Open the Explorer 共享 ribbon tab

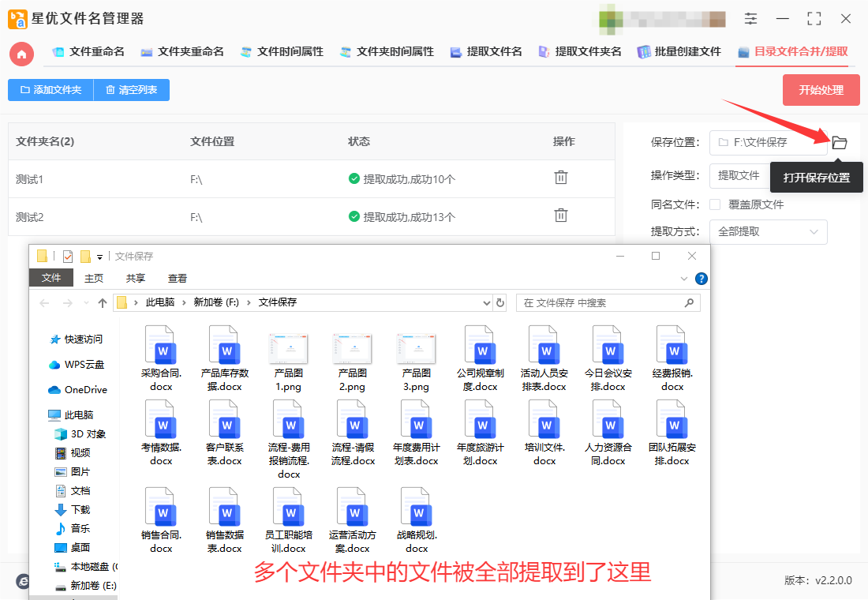(x=135, y=278)
